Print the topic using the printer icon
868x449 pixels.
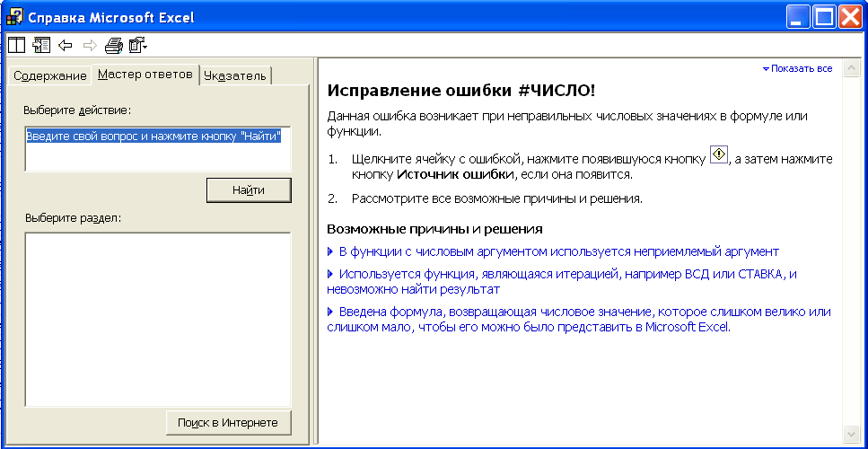[114, 45]
